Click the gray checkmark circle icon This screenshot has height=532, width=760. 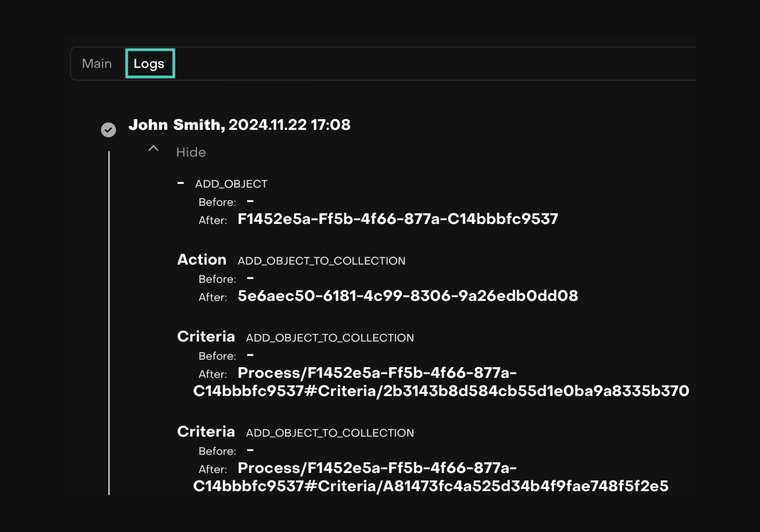pyautogui.click(x=108, y=130)
